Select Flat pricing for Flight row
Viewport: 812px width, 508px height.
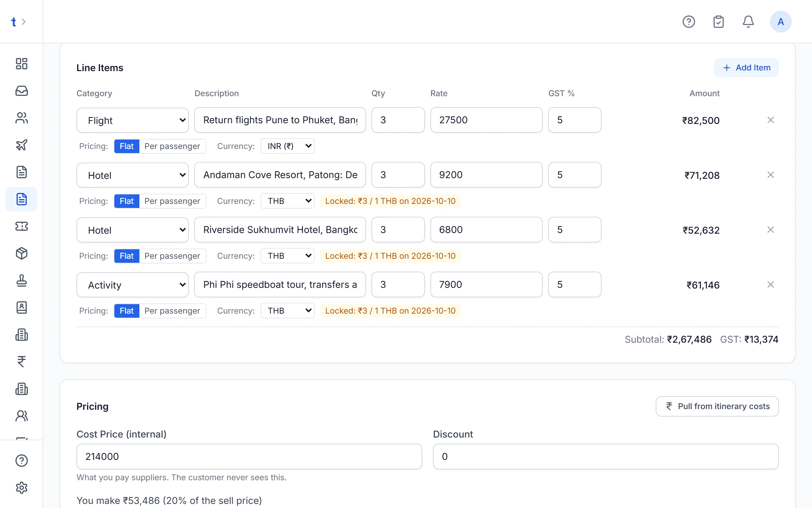point(127,146)
